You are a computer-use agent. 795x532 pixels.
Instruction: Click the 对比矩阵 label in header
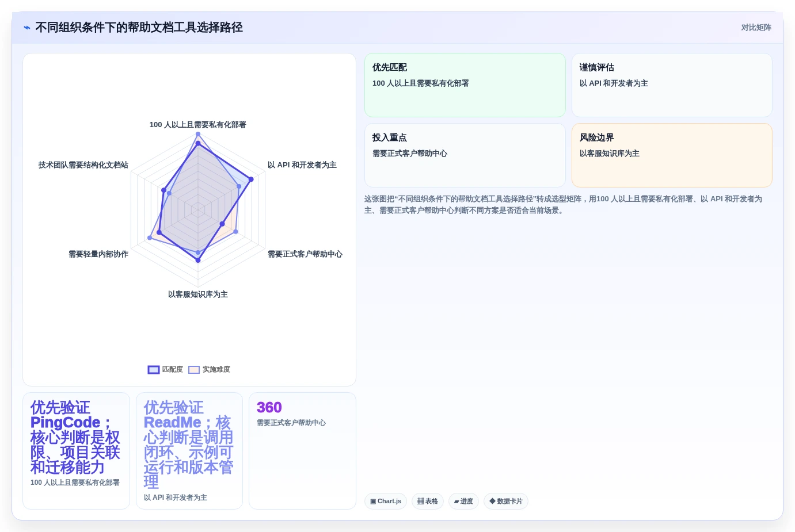tap(756, 28)
